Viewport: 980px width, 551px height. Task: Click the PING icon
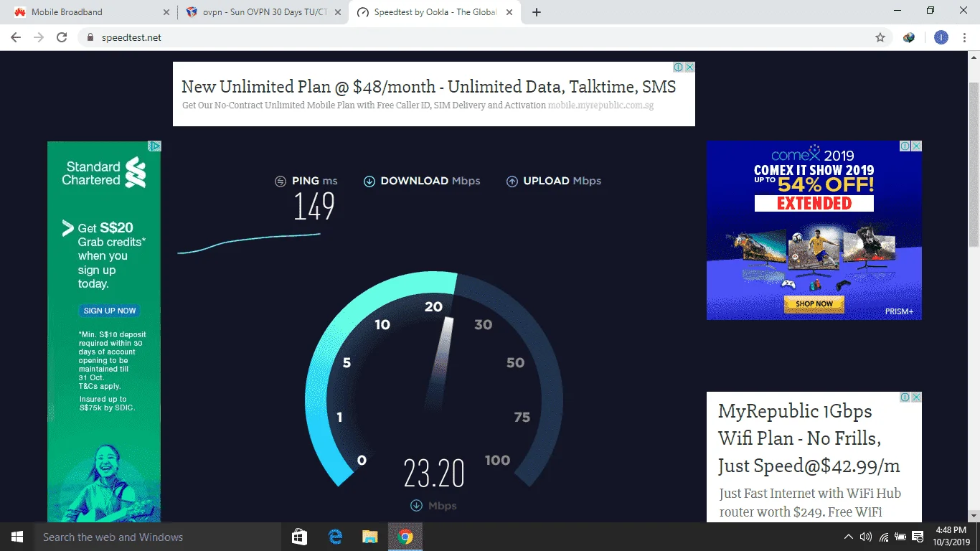pos(281,182)
